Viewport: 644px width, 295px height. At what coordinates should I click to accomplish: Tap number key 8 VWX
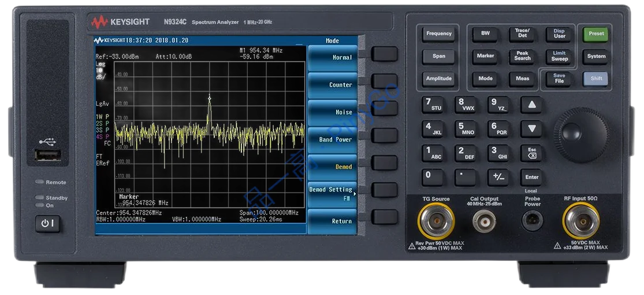pos(466,105)
